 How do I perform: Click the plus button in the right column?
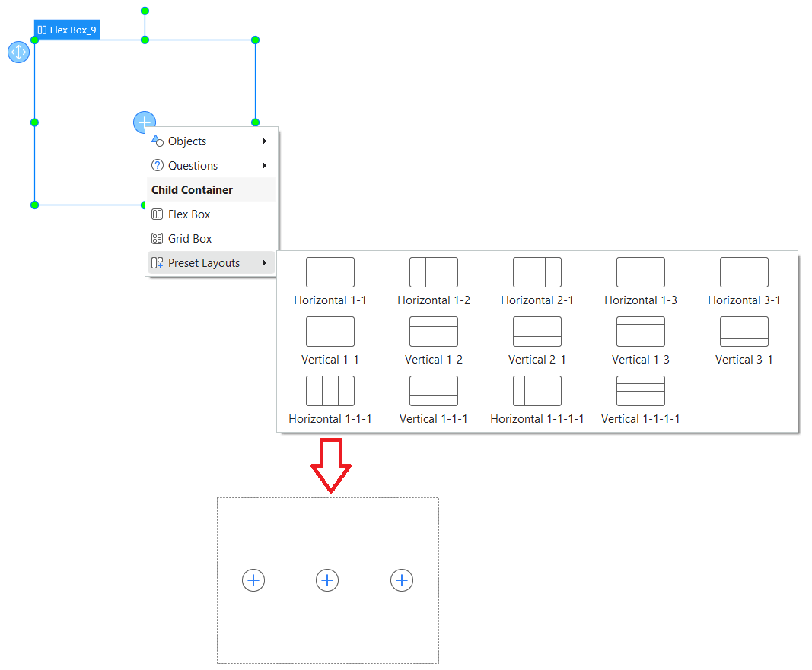coord(402,580)
